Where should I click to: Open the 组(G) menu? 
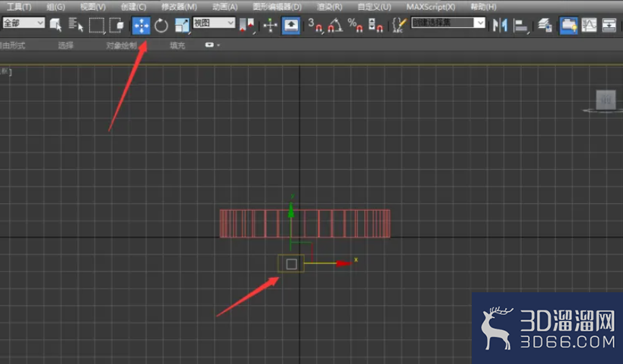click(56, 7)
